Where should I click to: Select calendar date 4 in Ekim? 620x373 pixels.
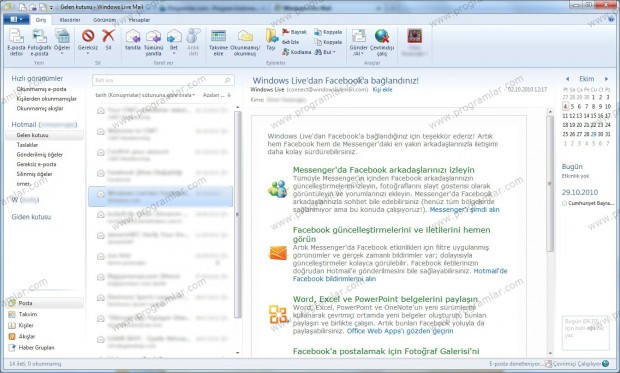(x=565, y=106)
